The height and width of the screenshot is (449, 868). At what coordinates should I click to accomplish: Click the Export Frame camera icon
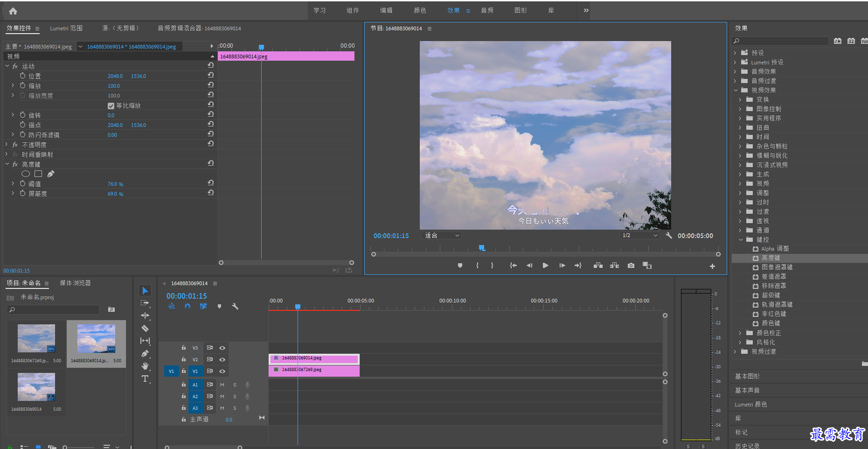(631, 266)
